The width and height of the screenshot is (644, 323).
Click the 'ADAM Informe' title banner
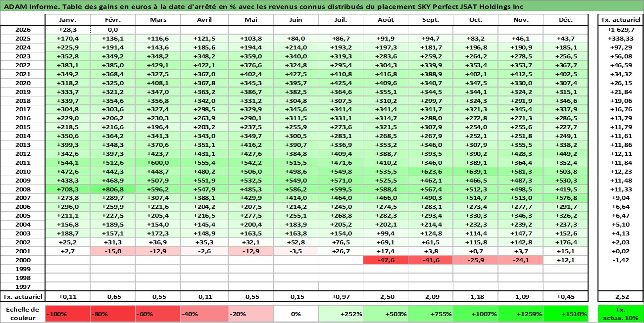[x=322, y=6]
